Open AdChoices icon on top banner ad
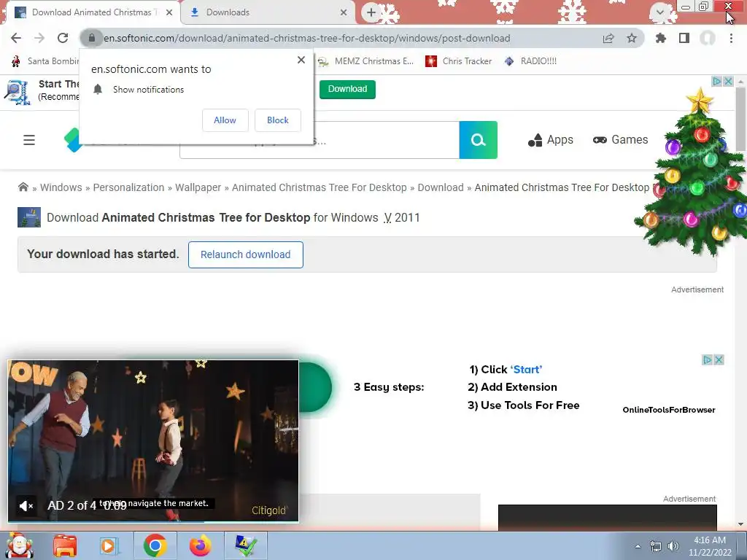The width and height of the screenshot is (747, 560). click(x=717, y=82)
